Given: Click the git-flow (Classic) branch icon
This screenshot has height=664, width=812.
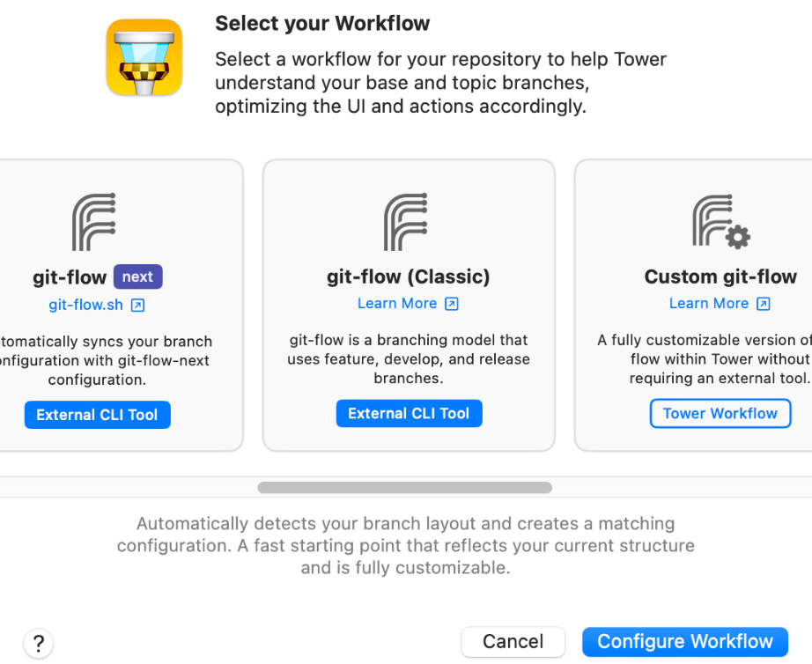Looking at the screenshot, I should point(408,220).
